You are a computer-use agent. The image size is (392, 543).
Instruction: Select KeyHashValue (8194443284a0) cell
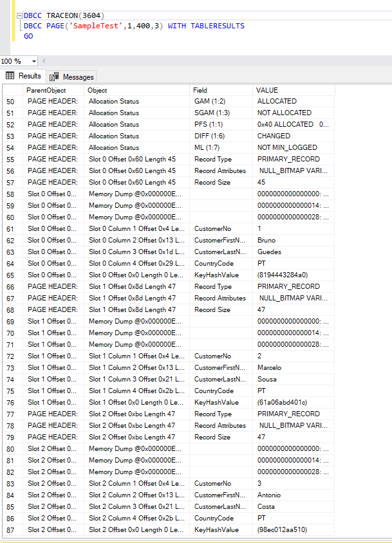point(294,275)
